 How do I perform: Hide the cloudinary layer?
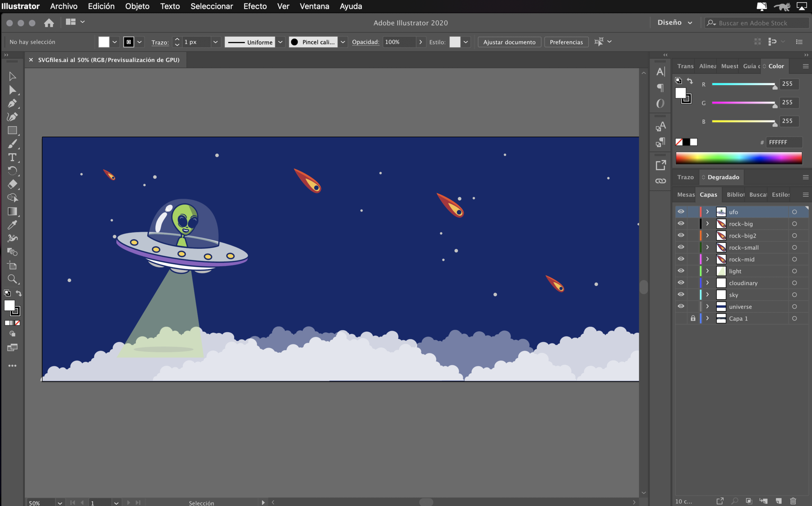681,283
